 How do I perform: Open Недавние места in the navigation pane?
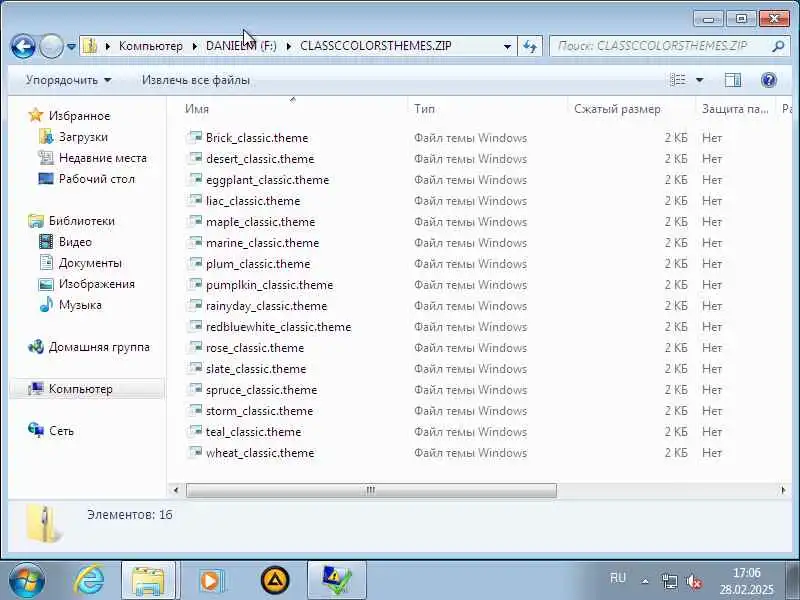(x=103, y=158)
